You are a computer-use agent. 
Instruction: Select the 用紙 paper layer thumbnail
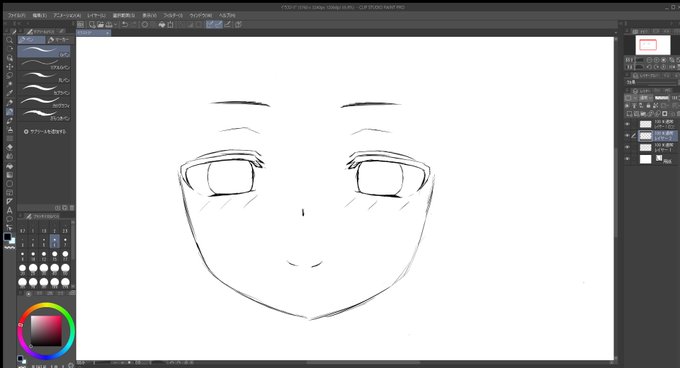coord(646,159)
